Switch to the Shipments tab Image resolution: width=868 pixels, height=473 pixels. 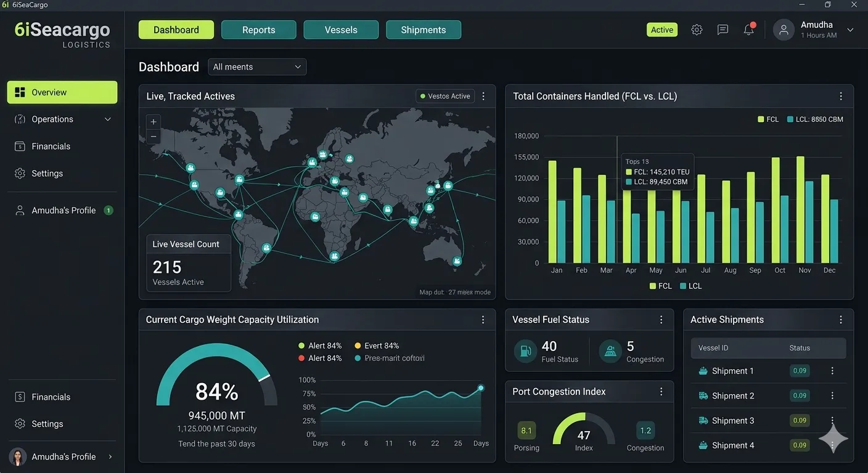pyautogui.click(x=424, y=30)
